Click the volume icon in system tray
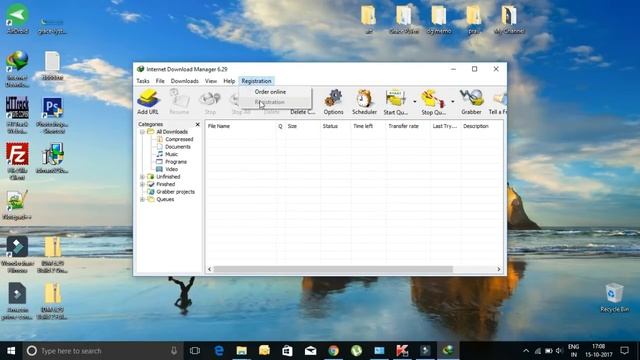The width and height of the screenshot is (640, 360). click(559, 351)
